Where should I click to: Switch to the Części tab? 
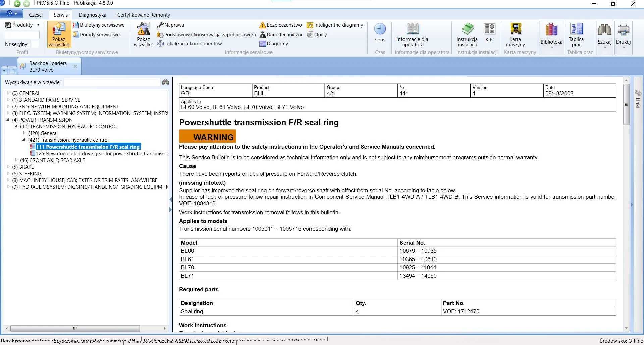click(x=36, y=15)
